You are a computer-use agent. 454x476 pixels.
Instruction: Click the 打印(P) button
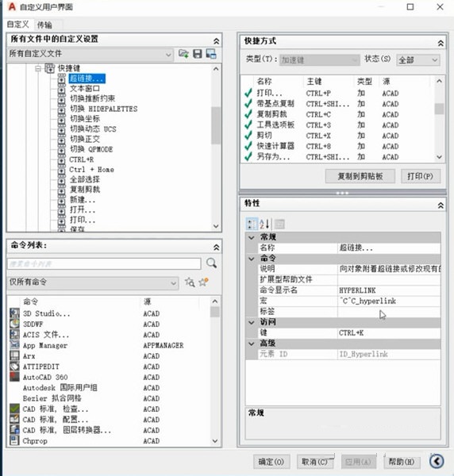421,176
